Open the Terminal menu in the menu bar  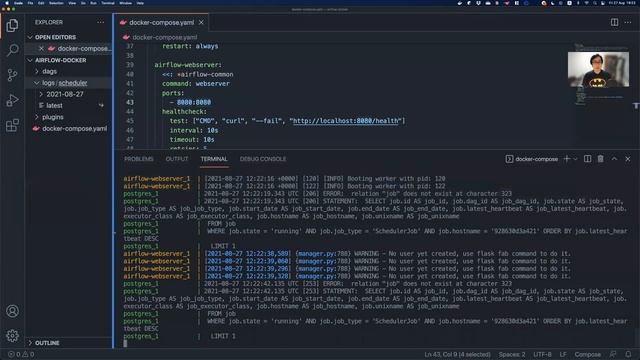pos(108,3)
